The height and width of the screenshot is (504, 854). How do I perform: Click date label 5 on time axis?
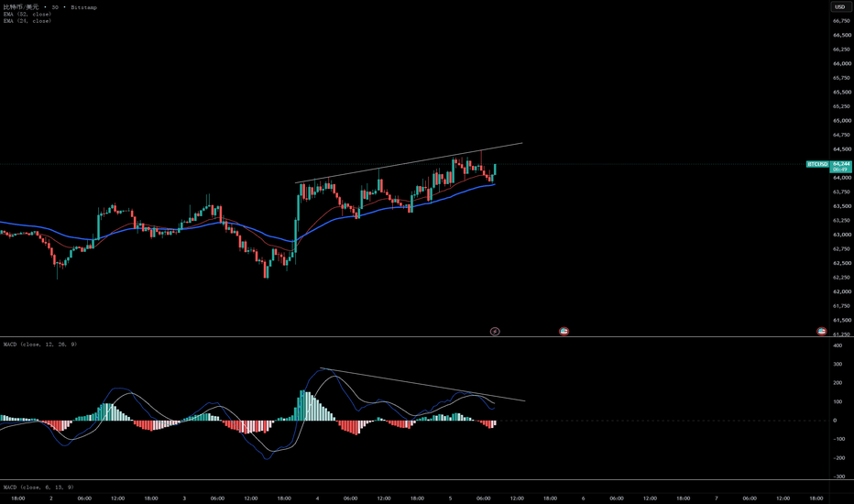pyautogui.click(x=450, y=498)
